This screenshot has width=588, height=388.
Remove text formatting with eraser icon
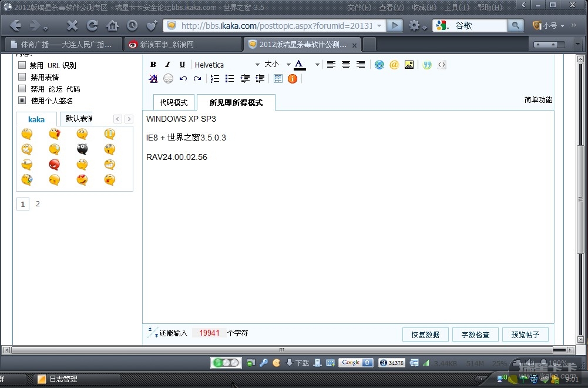[x=153, y=78]
